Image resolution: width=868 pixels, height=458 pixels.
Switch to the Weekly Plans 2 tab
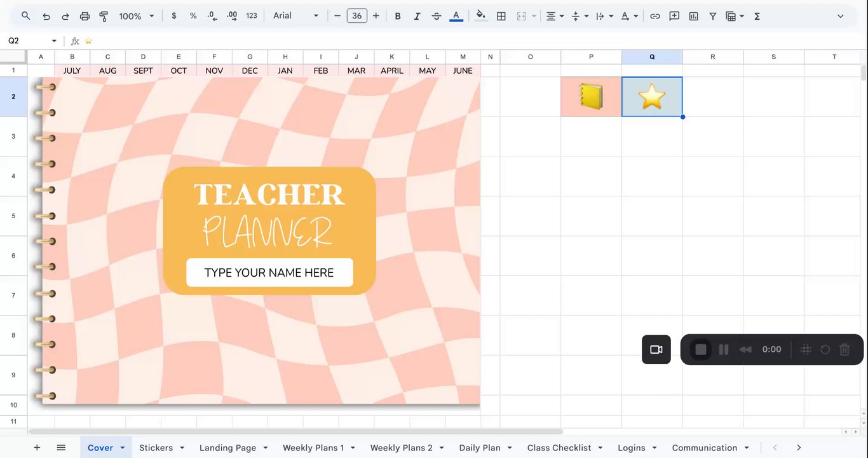point(402,448)
